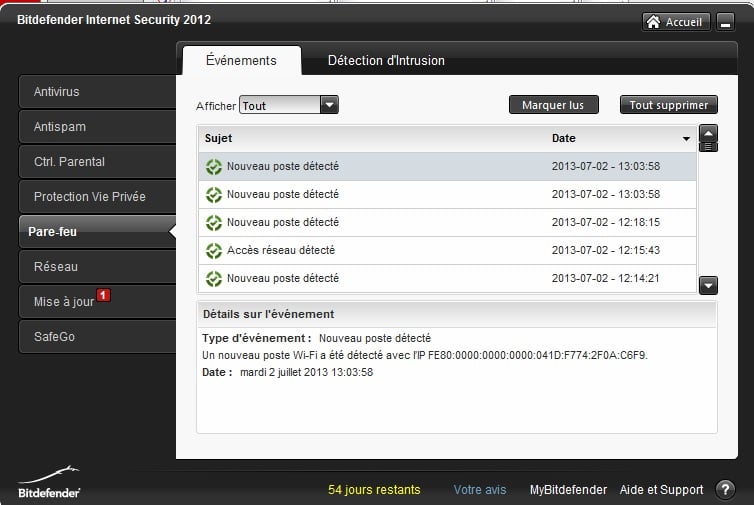Open the Afficher Tout dropdown

[x=289, y=105]
